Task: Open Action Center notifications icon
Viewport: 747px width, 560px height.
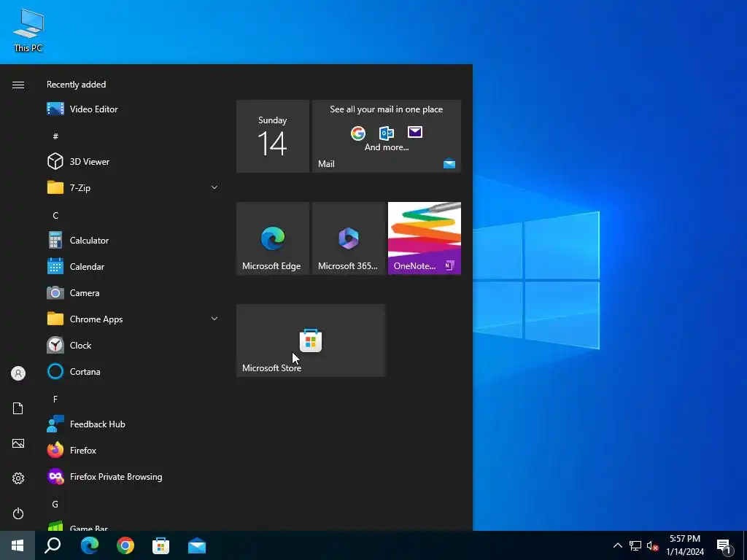Action: (x=724, y=545)
